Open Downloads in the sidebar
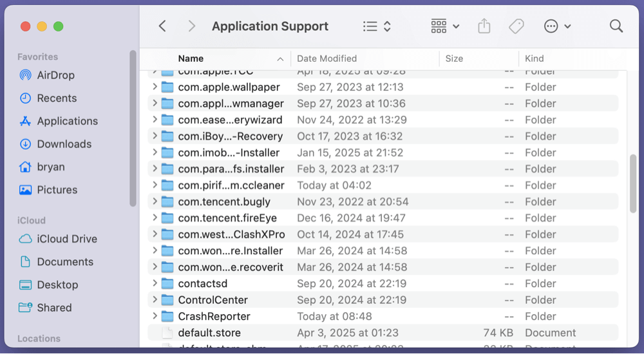The height and width of the screenshot is (354, 644). point(55,144)
